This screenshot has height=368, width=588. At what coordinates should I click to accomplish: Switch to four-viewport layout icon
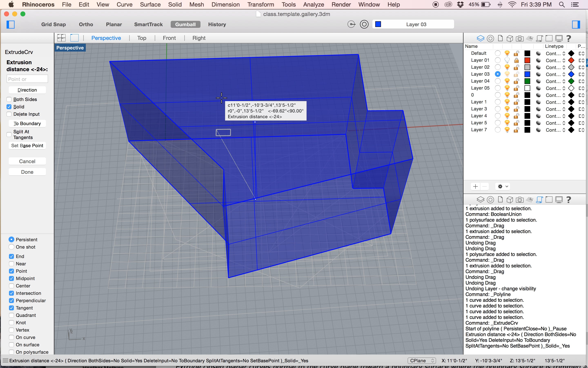click(61, 38)
